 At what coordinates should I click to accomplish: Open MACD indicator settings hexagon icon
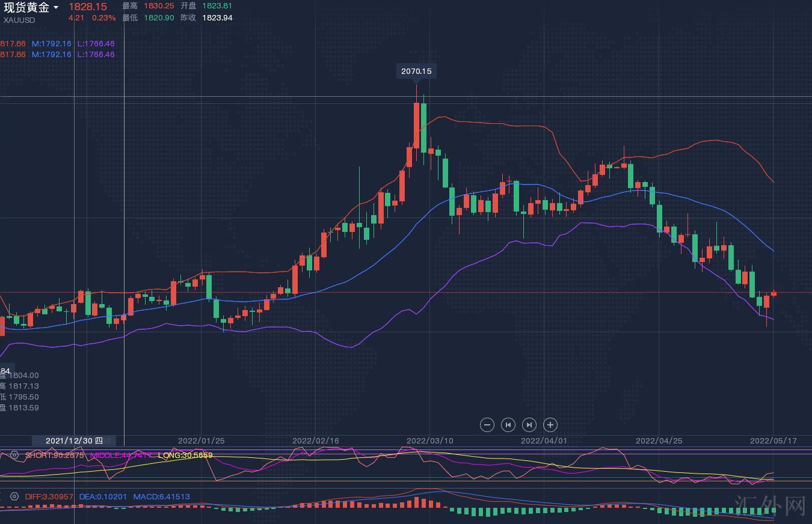pyautogui.click(x=14, y=496)
